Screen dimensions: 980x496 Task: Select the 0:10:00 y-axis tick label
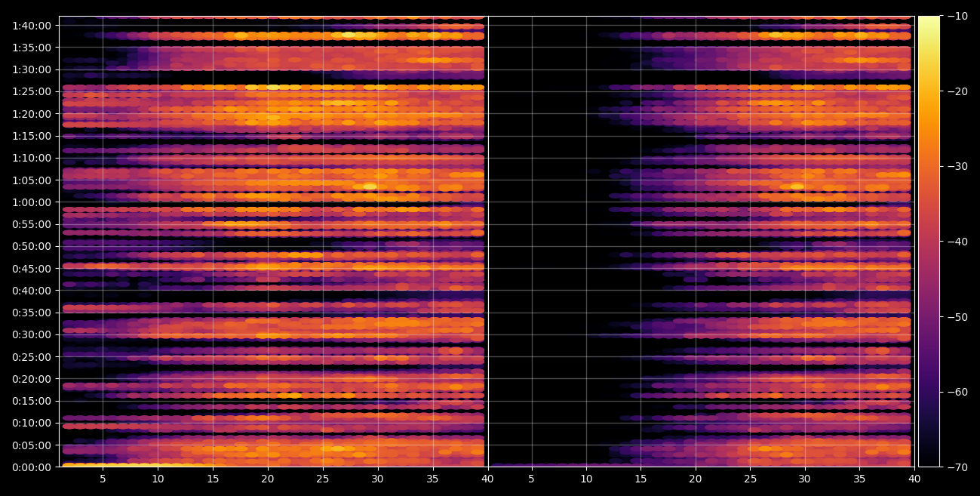[x=32, y=423]
